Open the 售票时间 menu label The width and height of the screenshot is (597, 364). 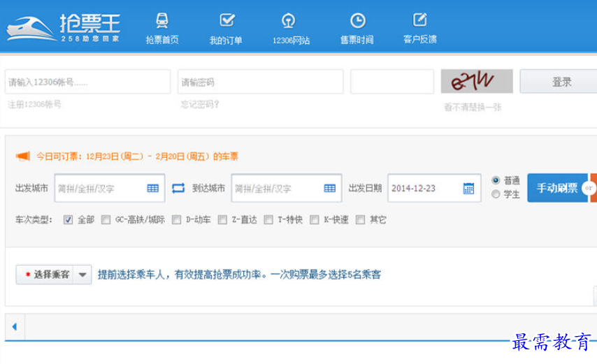coord(357,40)
